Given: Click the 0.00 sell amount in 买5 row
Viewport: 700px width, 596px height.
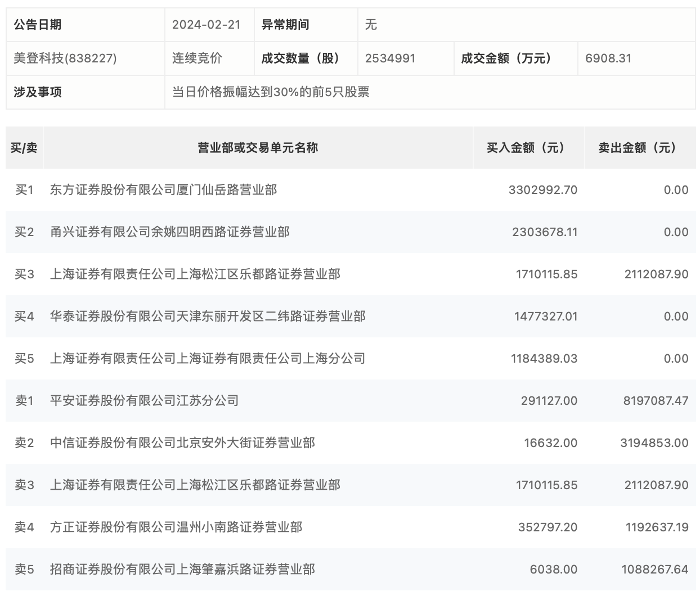Looking at the screenshot, I should pos(676,359).
